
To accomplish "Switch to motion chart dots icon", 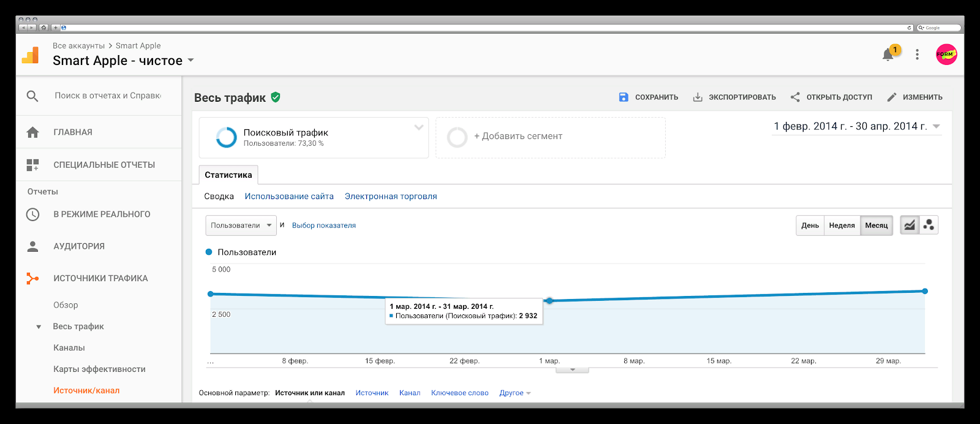I will coord(929,225).
